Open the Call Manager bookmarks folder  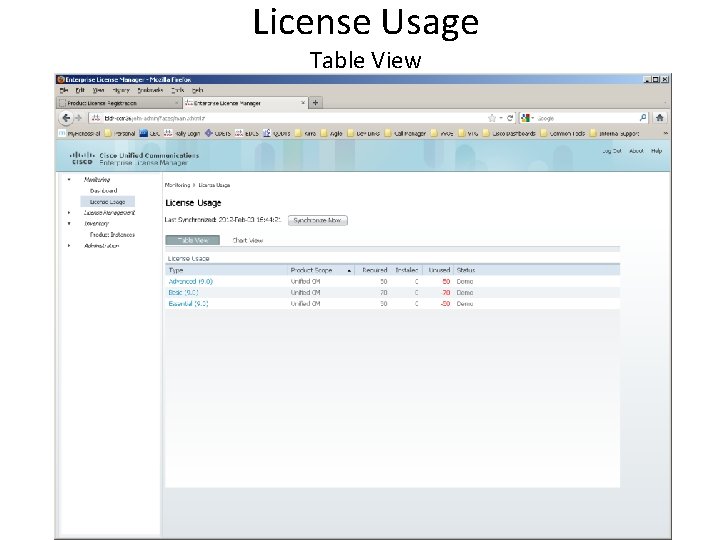point(405,133)
